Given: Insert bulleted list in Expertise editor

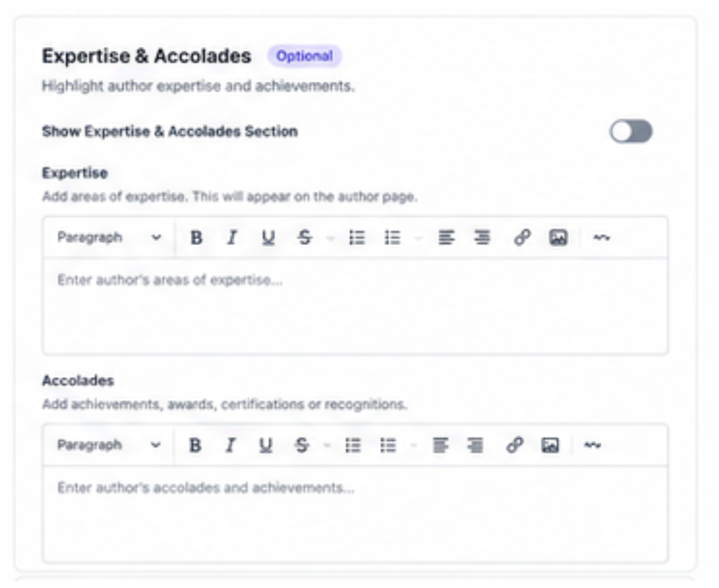Looking at the screenshot, I should tap(357, 238).
